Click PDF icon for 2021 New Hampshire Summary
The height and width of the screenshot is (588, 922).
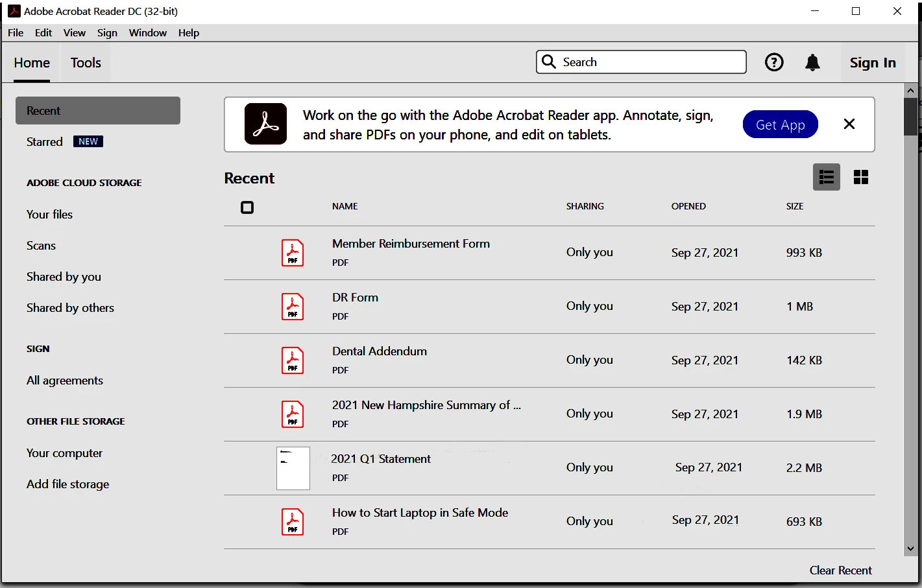tap(293, 414)
